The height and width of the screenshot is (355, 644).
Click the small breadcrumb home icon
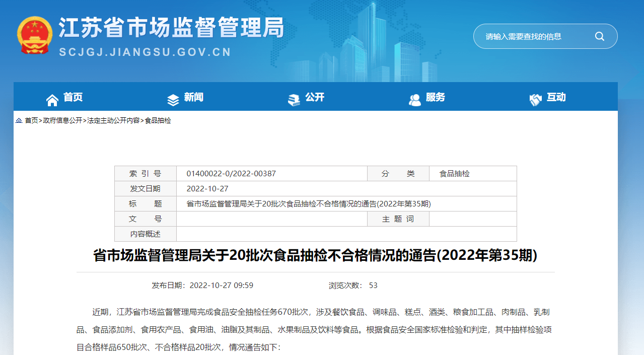click(x=19, y=121)
